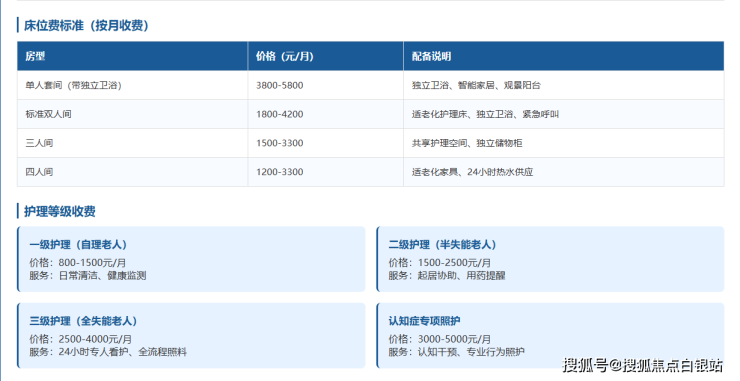Screen dimensions: 740x381
Task: Click the 1200-3300 price cell
Action: point(326,172)
